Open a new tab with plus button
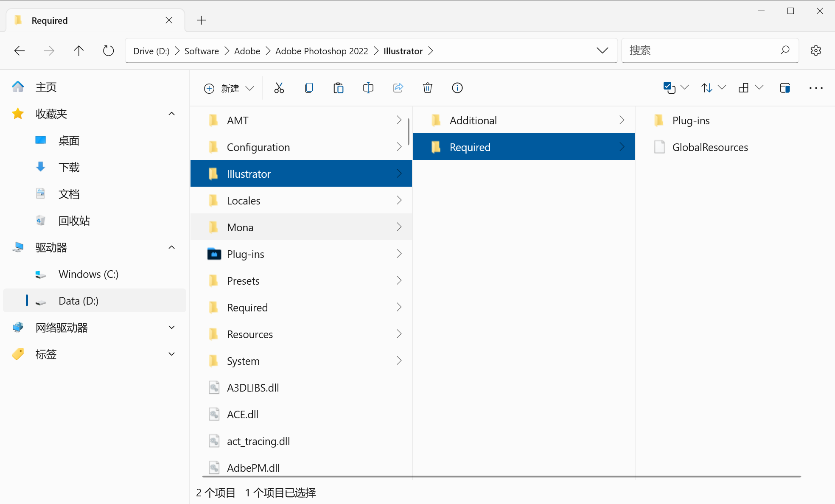This screenshot has height=504, width=835. point(201,20)
